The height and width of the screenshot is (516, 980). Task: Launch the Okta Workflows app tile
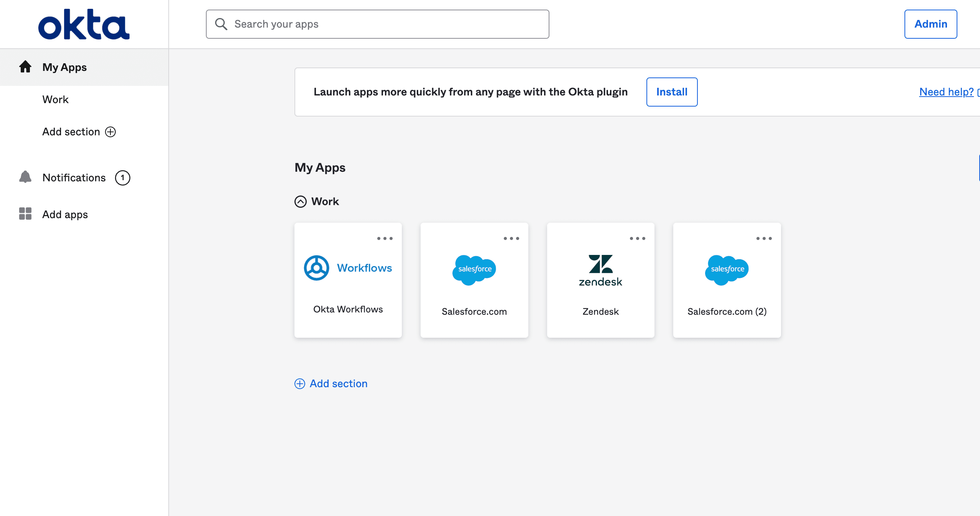pyautogui.click(x=348, y=281)
